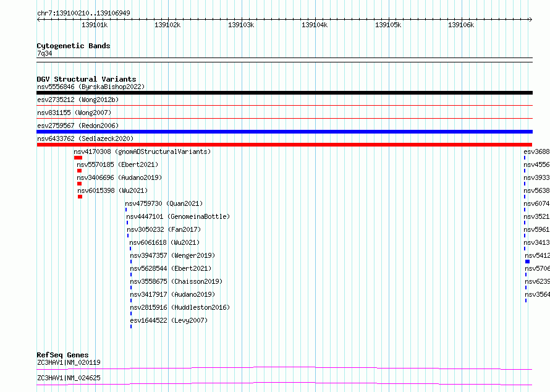Click red block under nsv5570185
Screen dimensions: 550x392
(x=79, y=171)
